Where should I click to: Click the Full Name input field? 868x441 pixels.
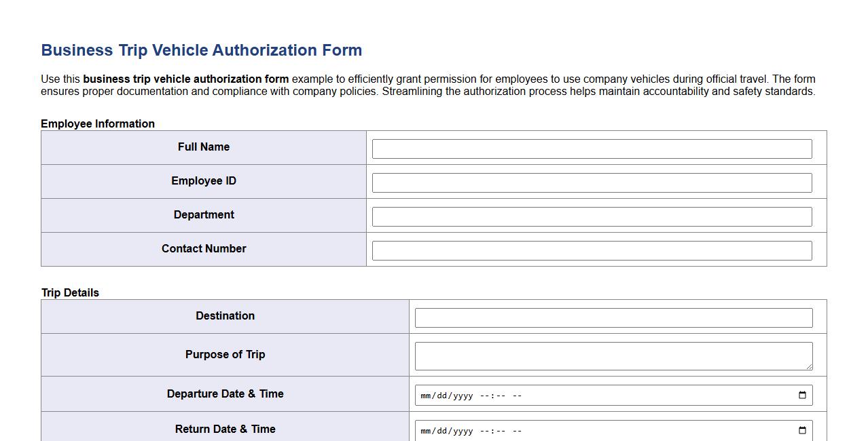pos(591,149)
